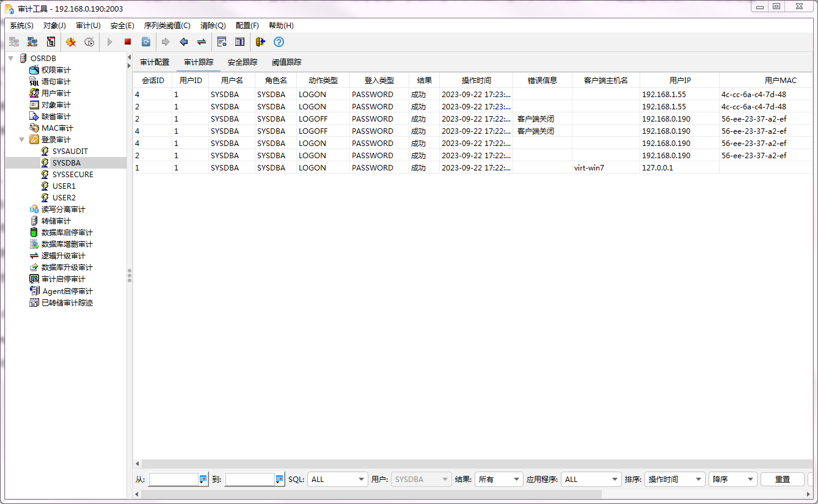Click the 到 date input field
This screenshot has height=504, width=818.
point(249,480)
